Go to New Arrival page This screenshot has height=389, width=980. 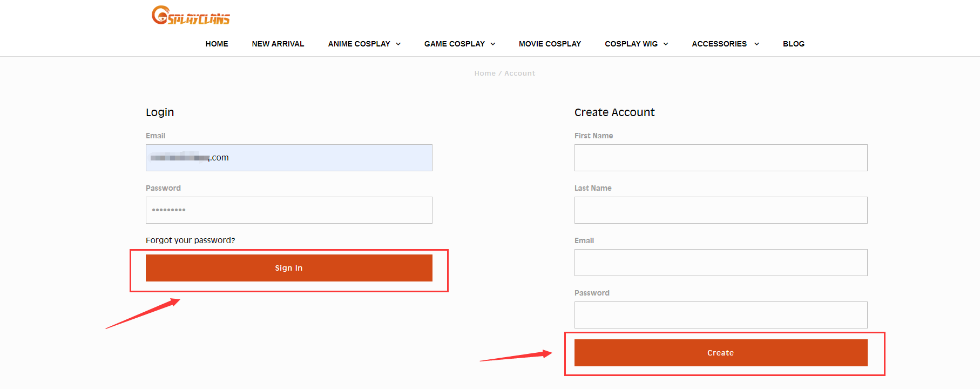pyautogui.click(x=278, y=44)
